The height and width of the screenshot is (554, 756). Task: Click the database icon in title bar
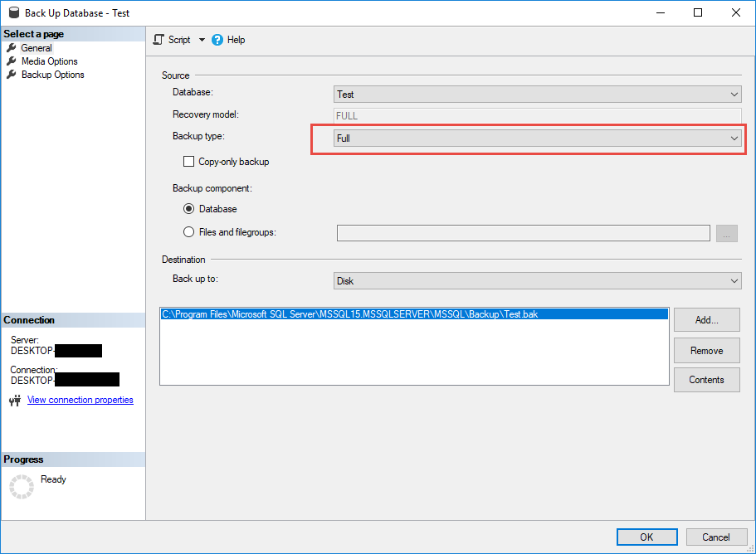point(12,13)
